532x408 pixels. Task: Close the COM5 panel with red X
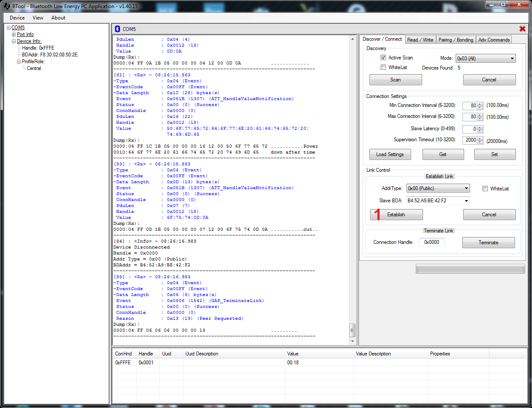coord(522,29)
